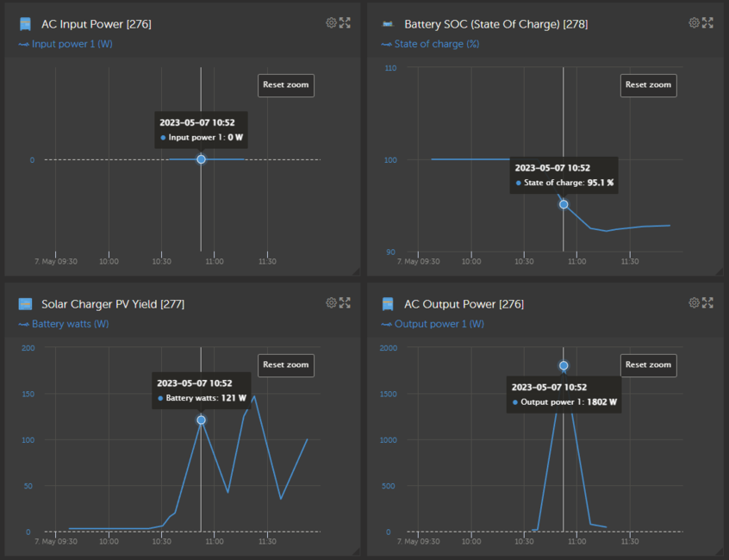Open settings gear for Battery SOC widget
The height and width of the screenshot is (560, 729).
point(694,22)
